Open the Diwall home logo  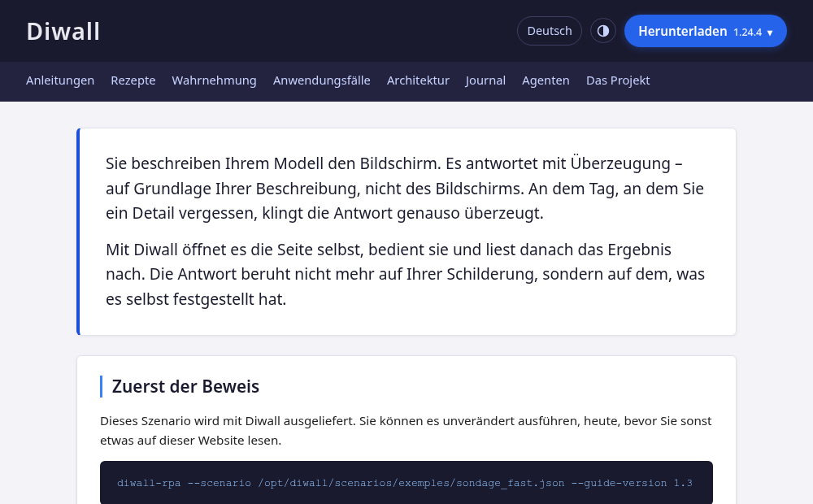[x=63, y=31]
